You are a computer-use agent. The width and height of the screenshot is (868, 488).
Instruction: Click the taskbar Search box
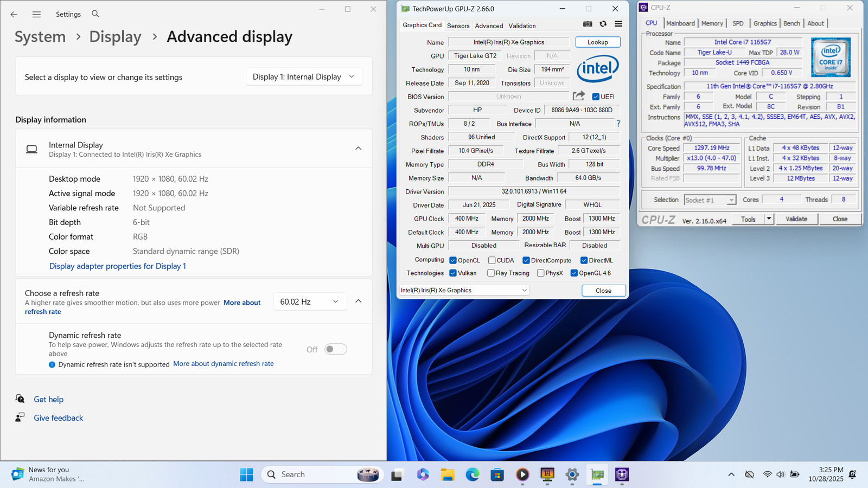click(x=322, y=474)
